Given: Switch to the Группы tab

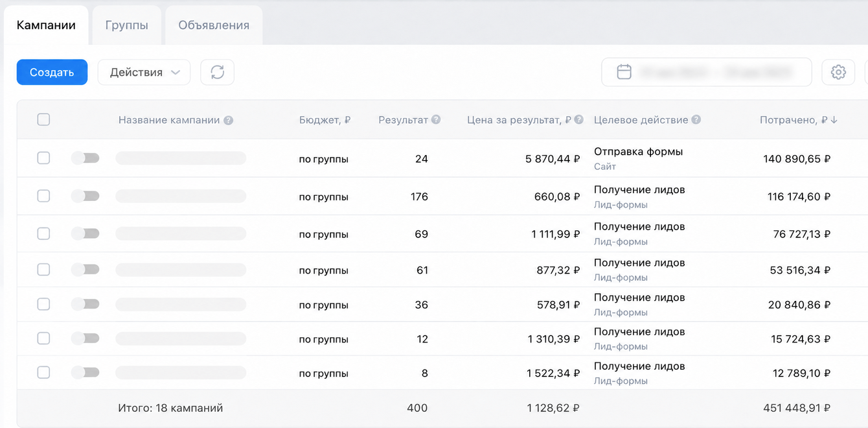Looking at the screenshot, I should click(x=127, y=25).
